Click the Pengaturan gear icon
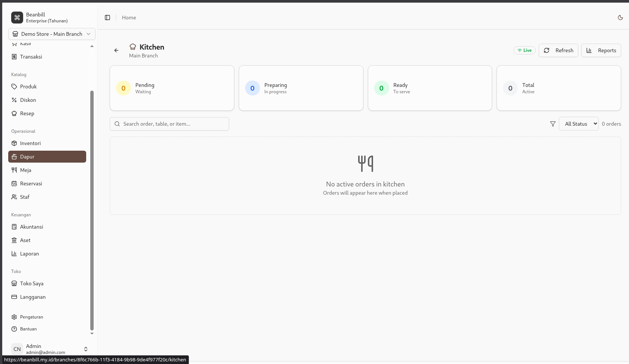 [x=14, y=317]
